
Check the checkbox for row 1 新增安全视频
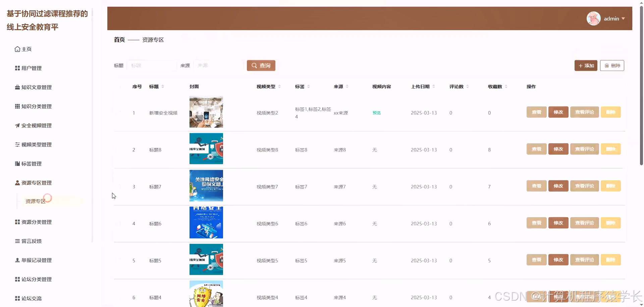pos(118,113)
